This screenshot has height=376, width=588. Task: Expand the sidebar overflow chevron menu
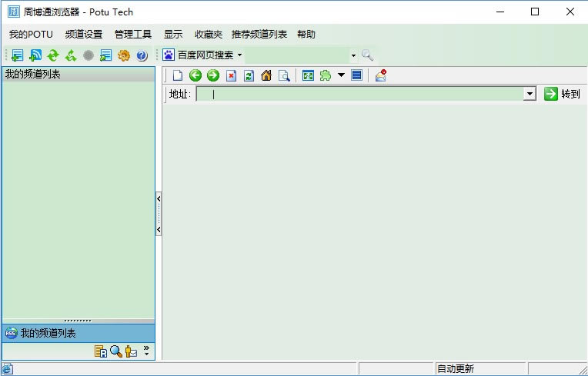(x=146, y=351)
